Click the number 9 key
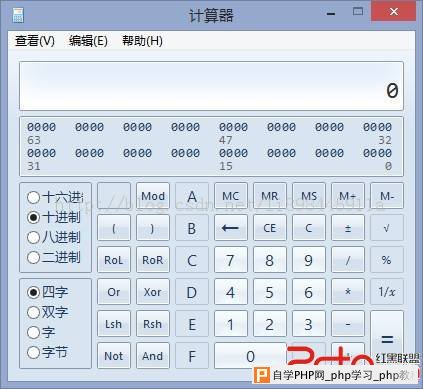The width and height of the screenshot is (423, 389). [x=309, y=260]
